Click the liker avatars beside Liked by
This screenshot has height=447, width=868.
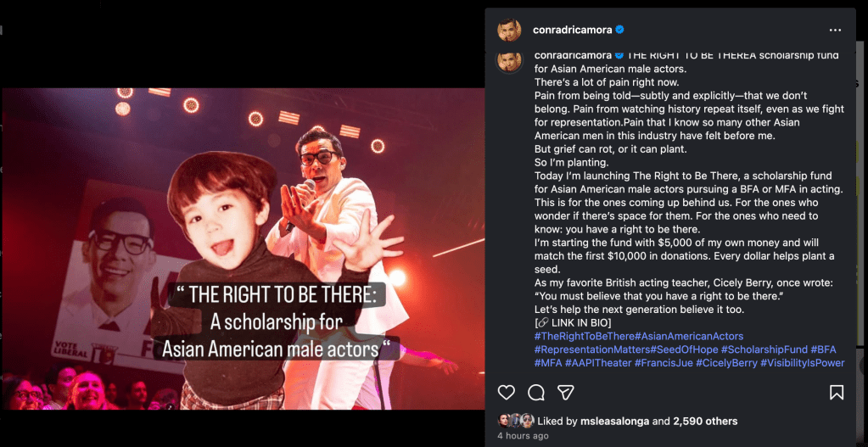516,421
